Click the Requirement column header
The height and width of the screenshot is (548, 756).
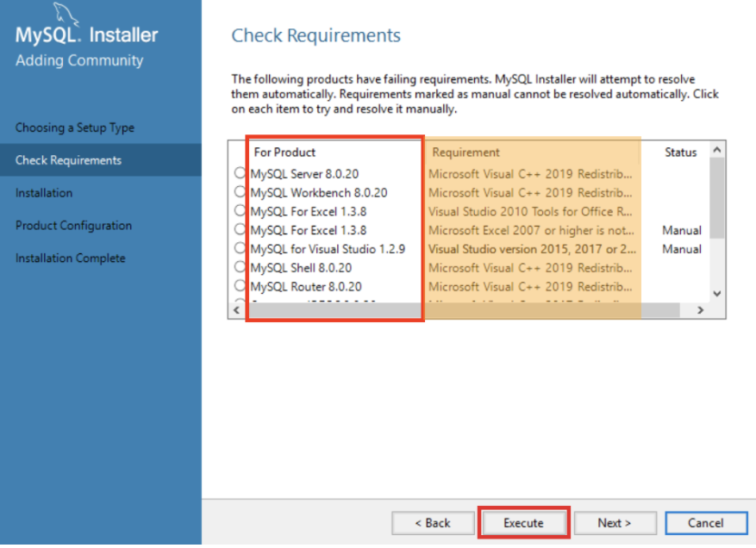tap(465, 153)
